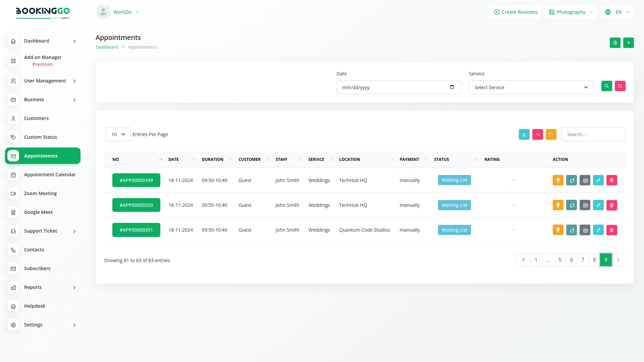Open the Customers section in the sidebar

[36, 118]
